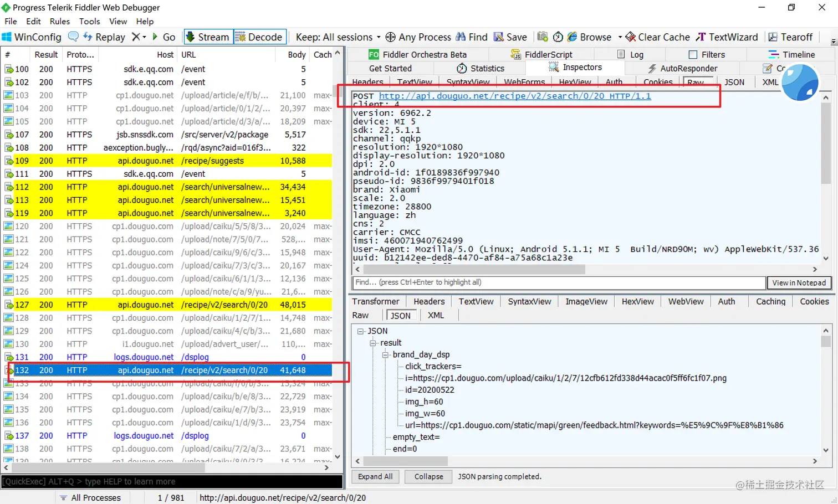The height and width of the screenshot is (504, 838).
Task: Open the Statistics tab
Action: pyautogui.click(x=481, y=68)
